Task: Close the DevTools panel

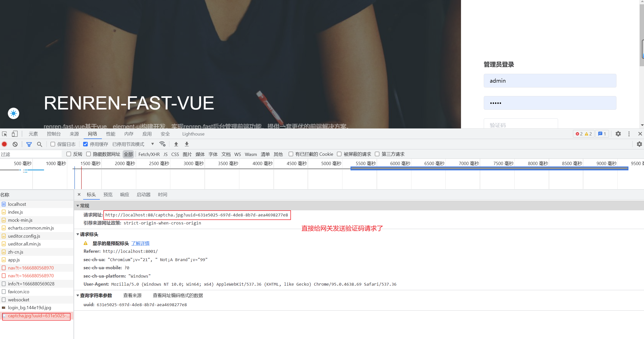Action: click(640, 134)
